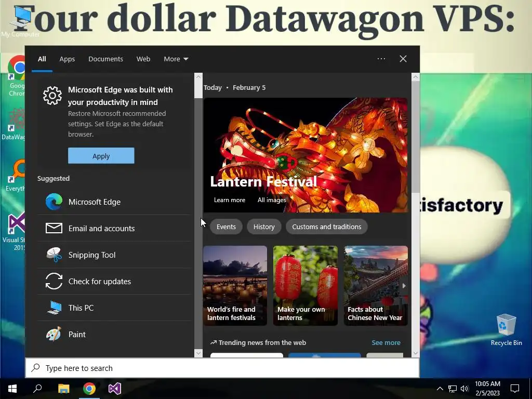This screenshot has width=532, height=399.
Task: Open the notification center icon
Action: tap(515, 389)
